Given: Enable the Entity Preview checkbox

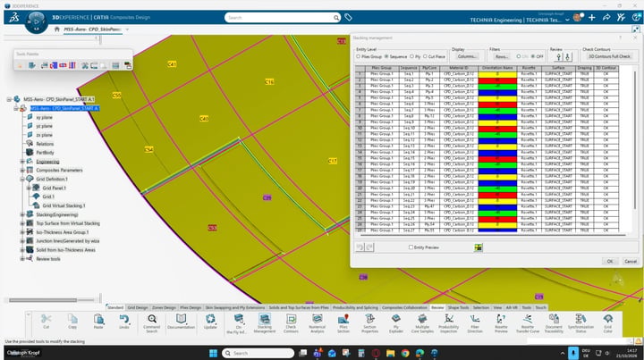Looking at the screenshot, I should pyautogui.click(x=411, y=247).
